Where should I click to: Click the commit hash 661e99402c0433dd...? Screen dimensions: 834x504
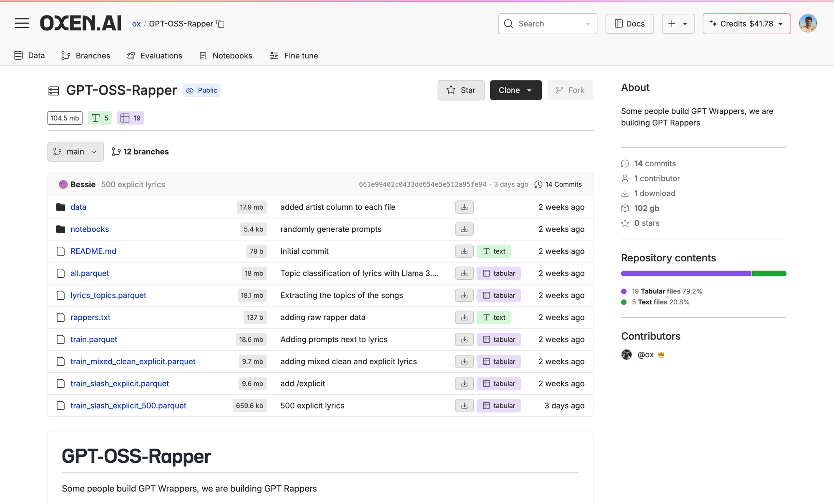pyautogui.click(x=422, y=184)
